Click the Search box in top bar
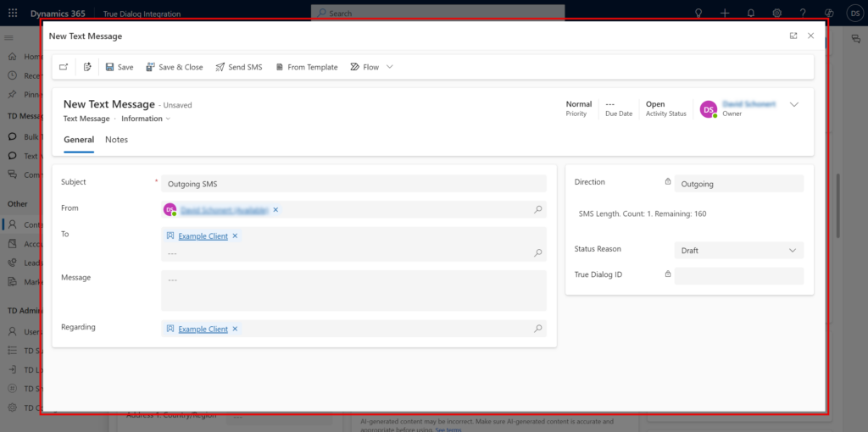The image size is (868, 432). click(x=438, y=13)
